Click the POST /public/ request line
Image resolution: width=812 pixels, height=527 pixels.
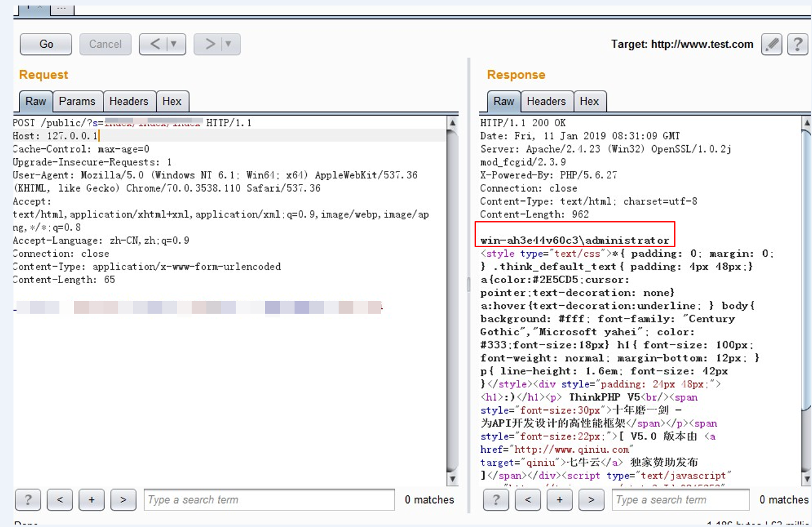[x=132, y=123]
